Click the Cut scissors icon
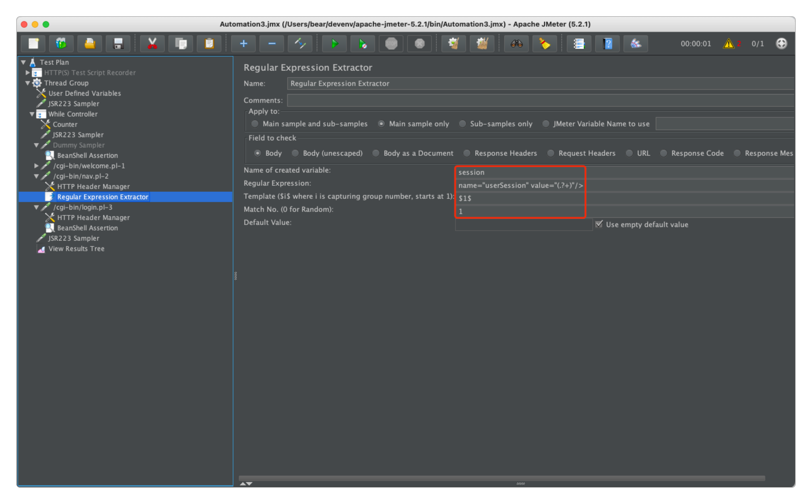This screenshot has height=504, width=812. click(153, 44)
